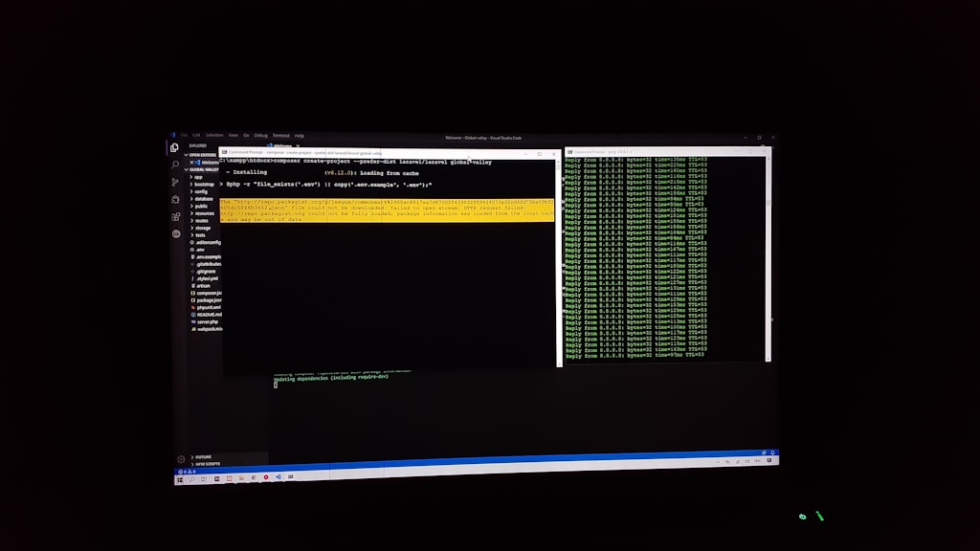Click the Manage gear icon
980x551 pixels.
click(x=181, y=459)
